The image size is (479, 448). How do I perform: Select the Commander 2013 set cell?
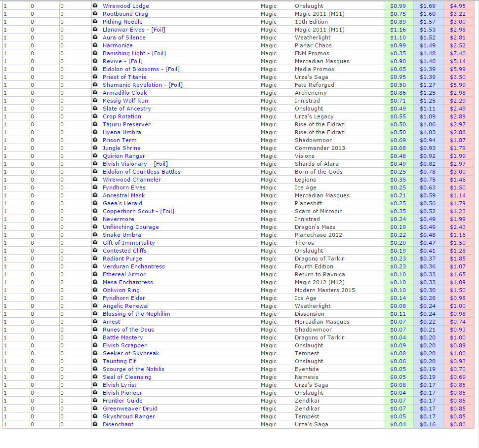[320, 148]
